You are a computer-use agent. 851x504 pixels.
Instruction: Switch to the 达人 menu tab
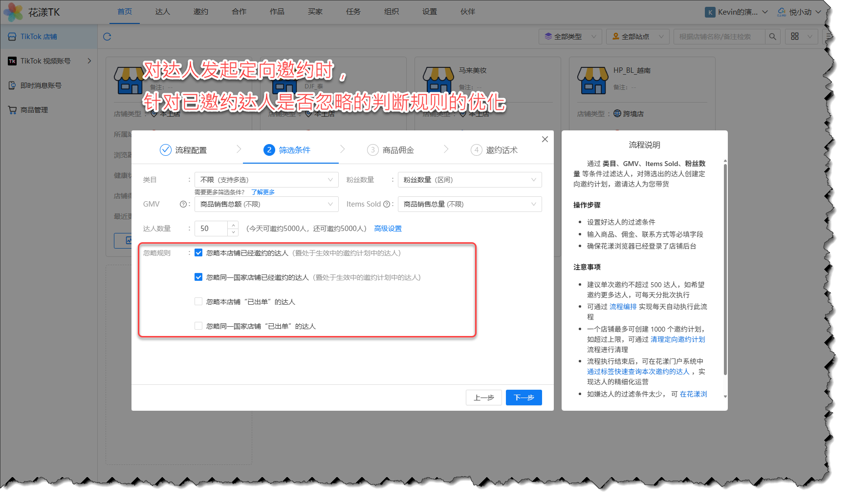click(x=162, y=12)
